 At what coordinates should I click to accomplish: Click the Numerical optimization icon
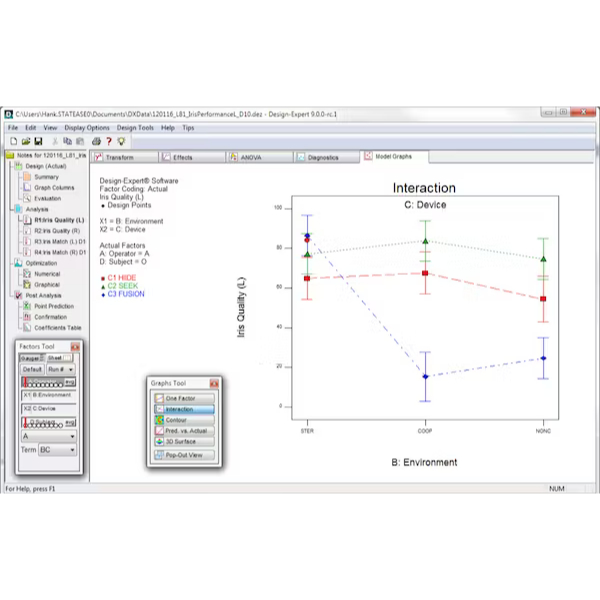[27, 274]
